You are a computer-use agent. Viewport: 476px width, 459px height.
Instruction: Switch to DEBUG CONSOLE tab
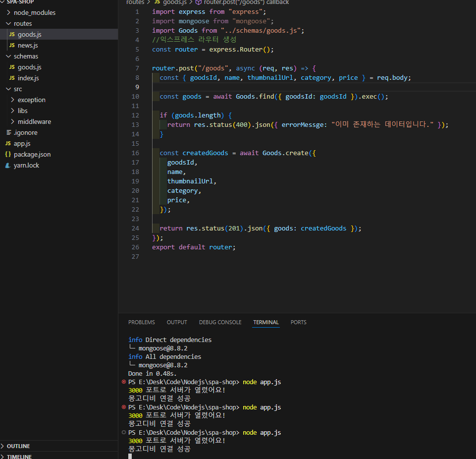(x=220, y=322)
